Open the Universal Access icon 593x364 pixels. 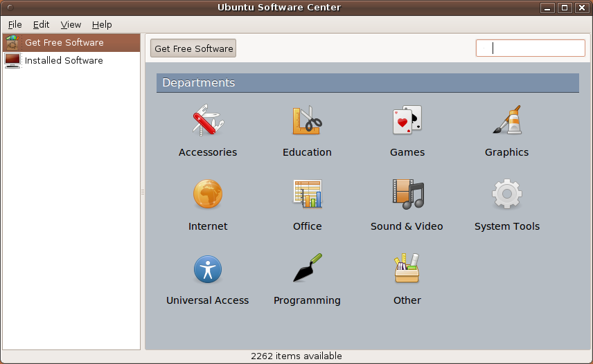(x=207, y=269)
